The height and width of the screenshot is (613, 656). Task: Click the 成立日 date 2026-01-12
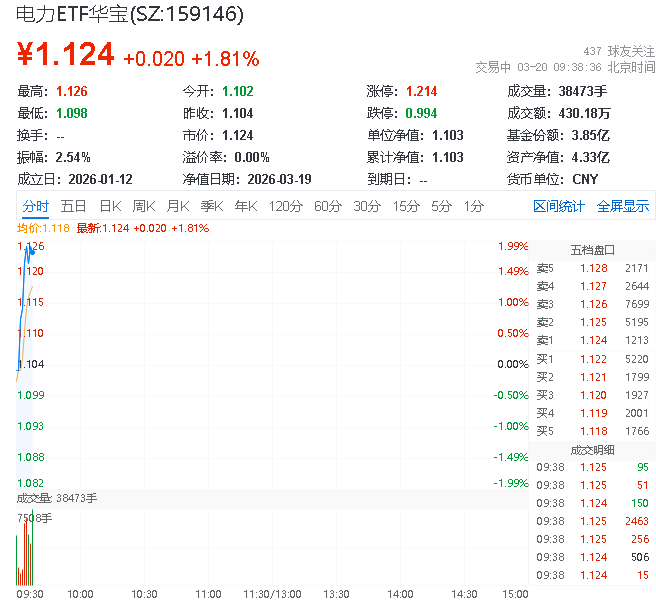pyautogui.click(x=100, y=180)
